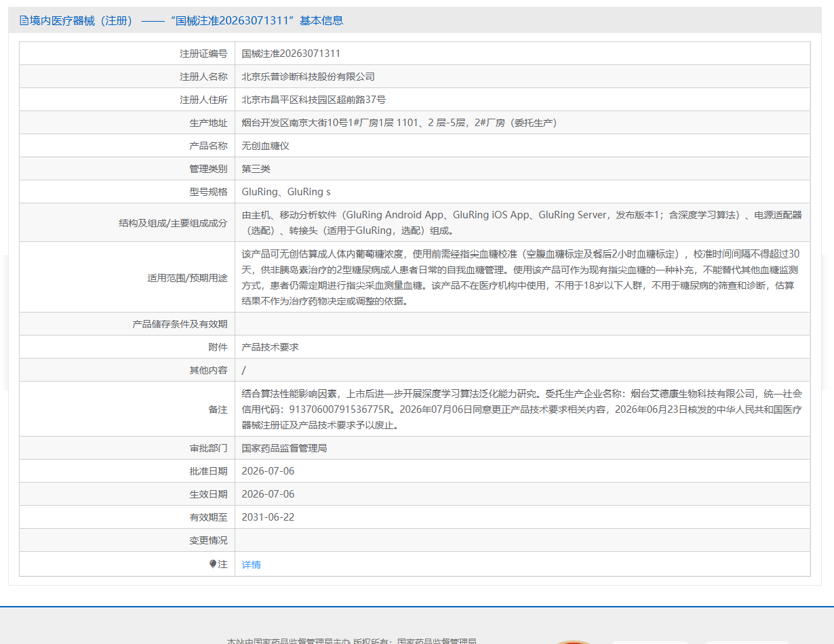This screenshot has height=644, width=834.
Task: Click the 有效期至 label
Action: point(208,517)
